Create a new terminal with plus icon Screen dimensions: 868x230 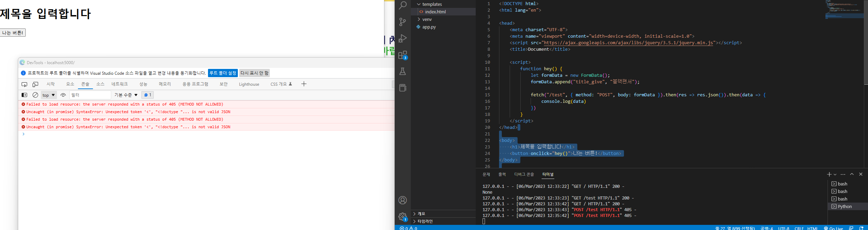click(x=829, y=174)
